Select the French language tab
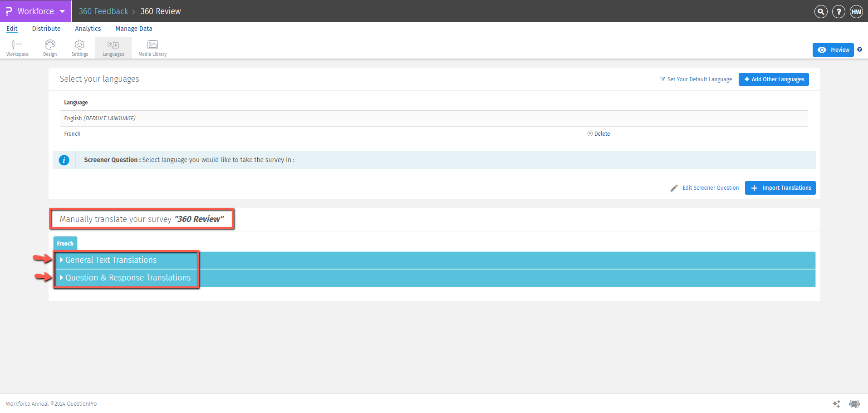This screenshot has height=413, width=868. pyautogui.click(x=65, y=244)
